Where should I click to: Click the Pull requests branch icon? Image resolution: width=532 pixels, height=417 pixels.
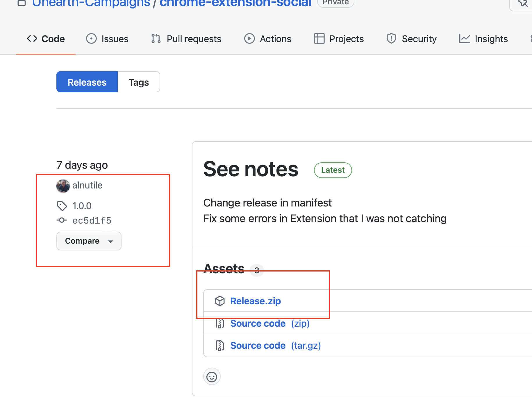[x=156, y=38]
